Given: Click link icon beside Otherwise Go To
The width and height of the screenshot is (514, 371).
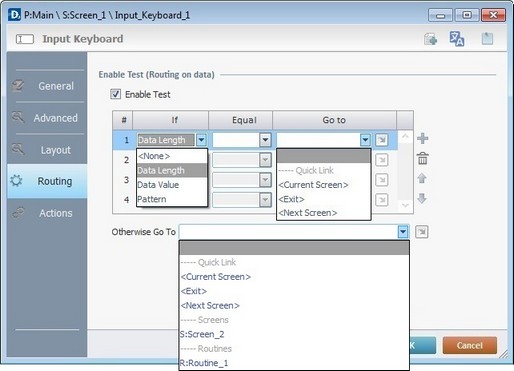Looking at the screenshot, I should (x=422, y=232).
